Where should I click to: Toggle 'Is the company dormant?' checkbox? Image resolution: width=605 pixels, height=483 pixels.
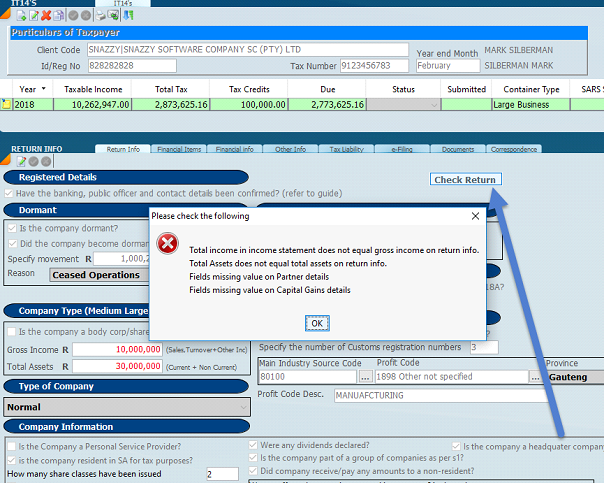(10, 228)
